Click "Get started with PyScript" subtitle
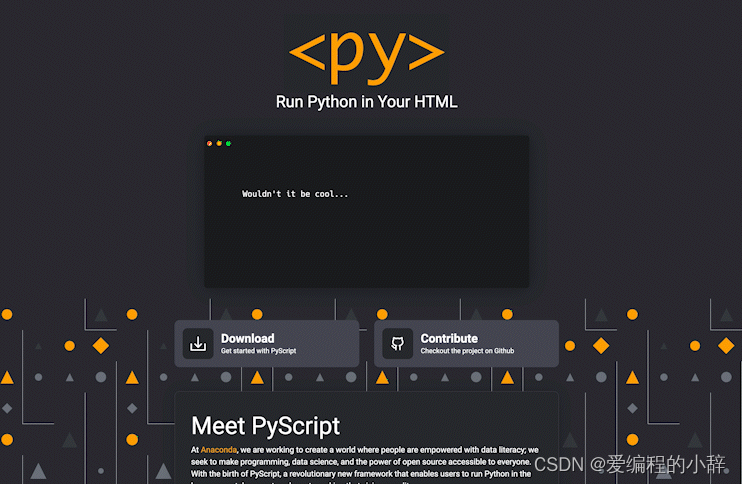The image size is (742, 484). pos(258,351)
